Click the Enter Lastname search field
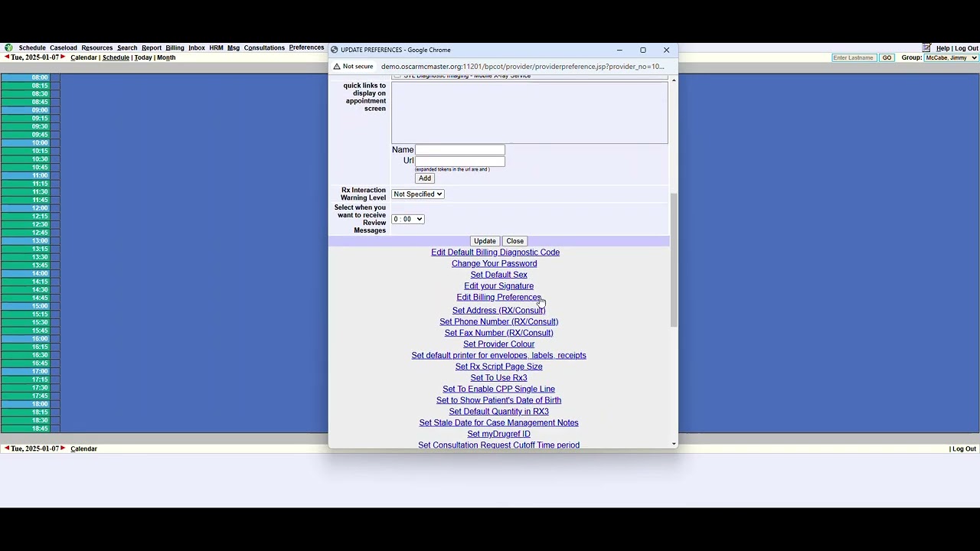 point(854,58)
